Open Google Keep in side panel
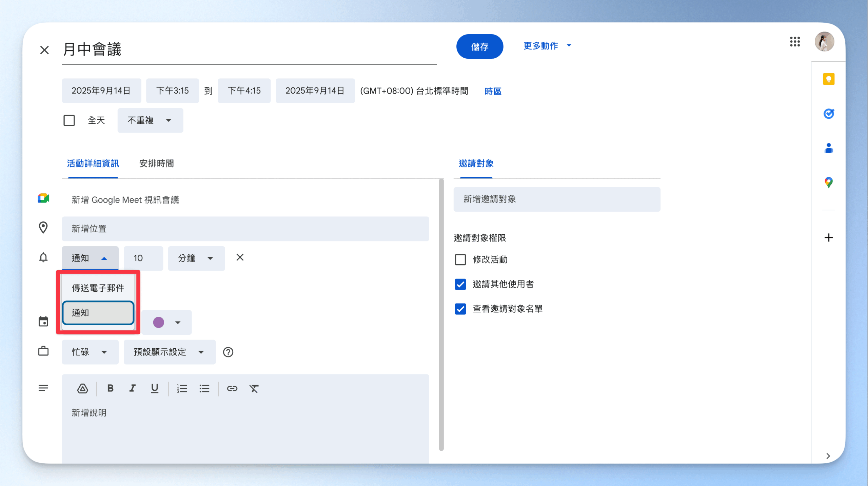The width and height of the screenshot is (868, 486). point(828,79)
